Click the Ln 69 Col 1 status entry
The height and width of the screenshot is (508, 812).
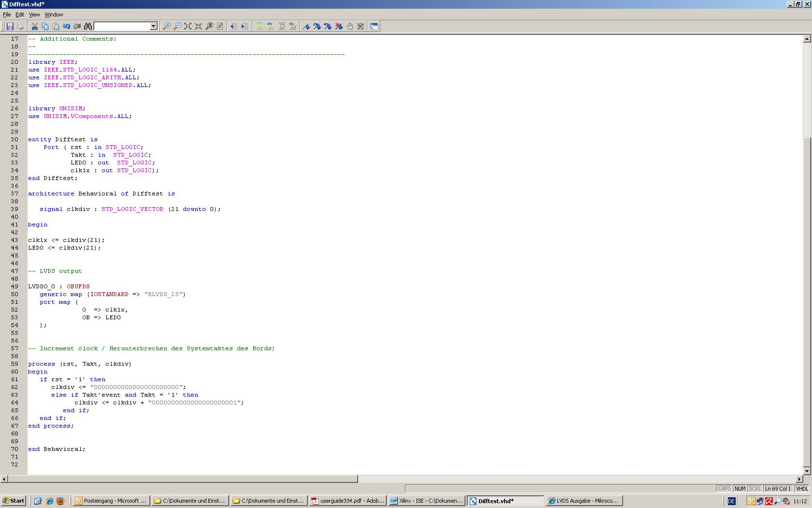778,489
